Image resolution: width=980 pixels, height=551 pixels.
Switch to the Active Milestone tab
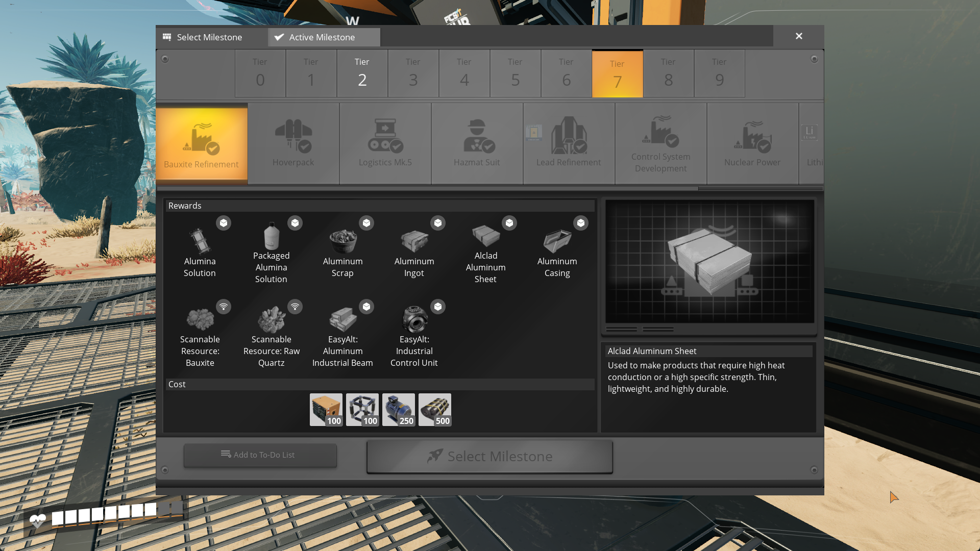coord(324,37)
